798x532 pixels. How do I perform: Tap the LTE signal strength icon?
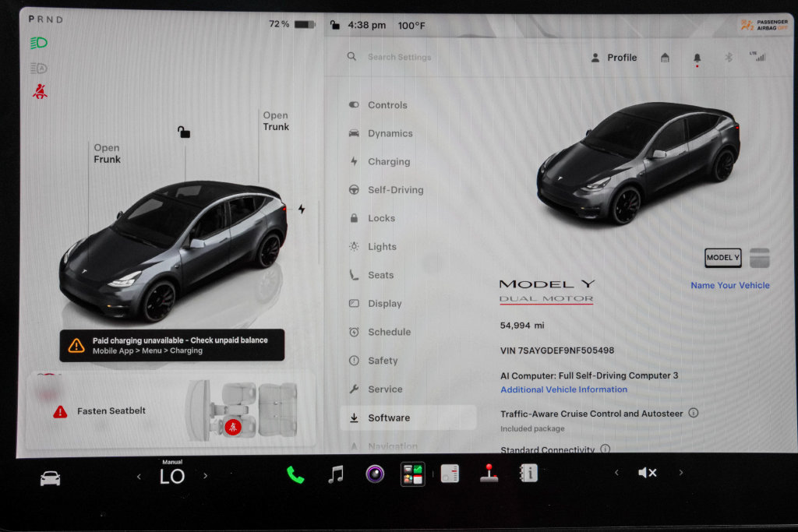coord(757,56)
